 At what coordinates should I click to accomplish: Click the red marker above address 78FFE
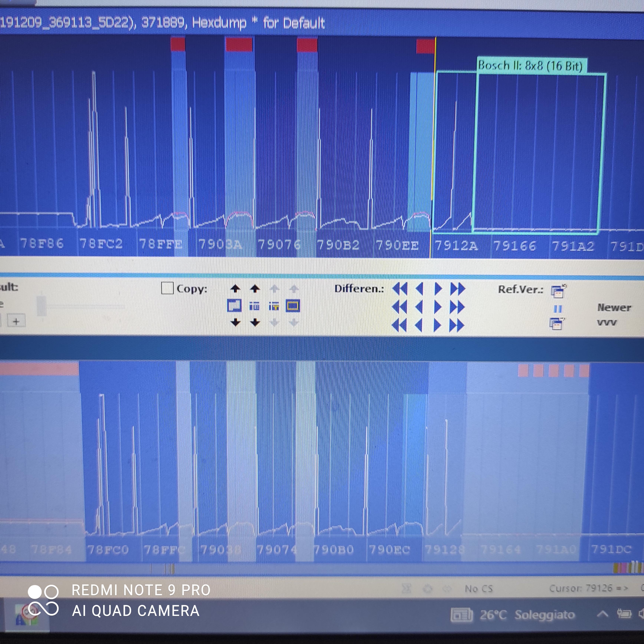point(178,44)
